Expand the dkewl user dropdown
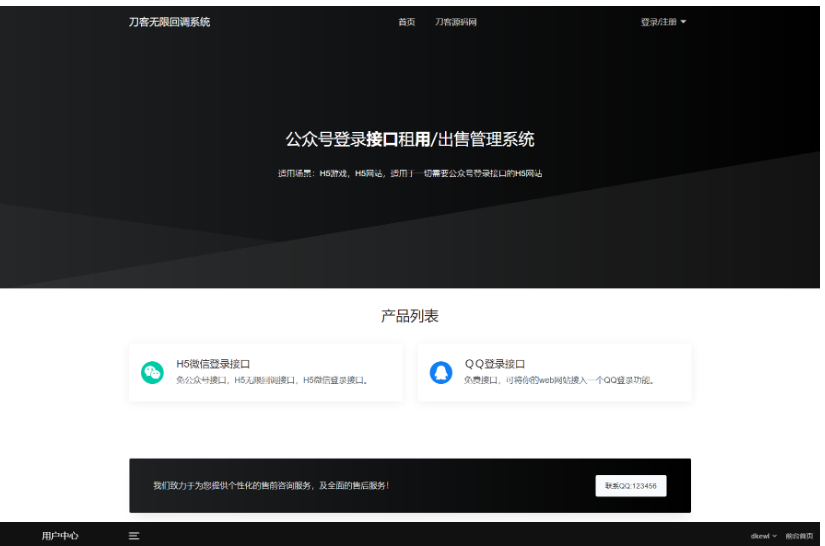This screenshot has height=546, width=825. [x=763, y=536]
